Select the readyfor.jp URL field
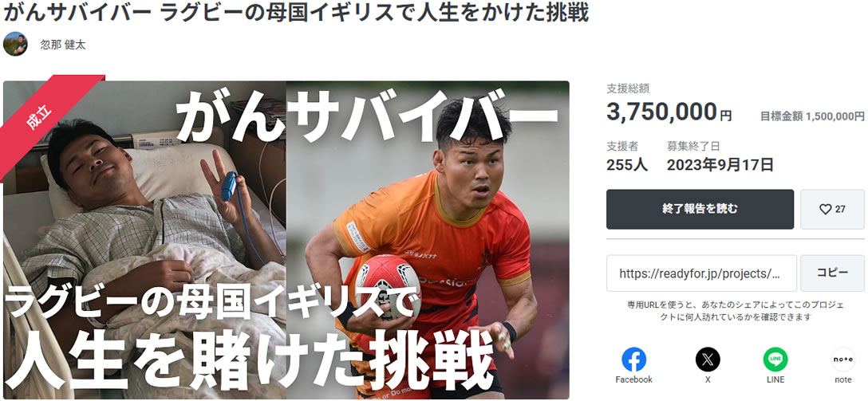 (701, 273)
